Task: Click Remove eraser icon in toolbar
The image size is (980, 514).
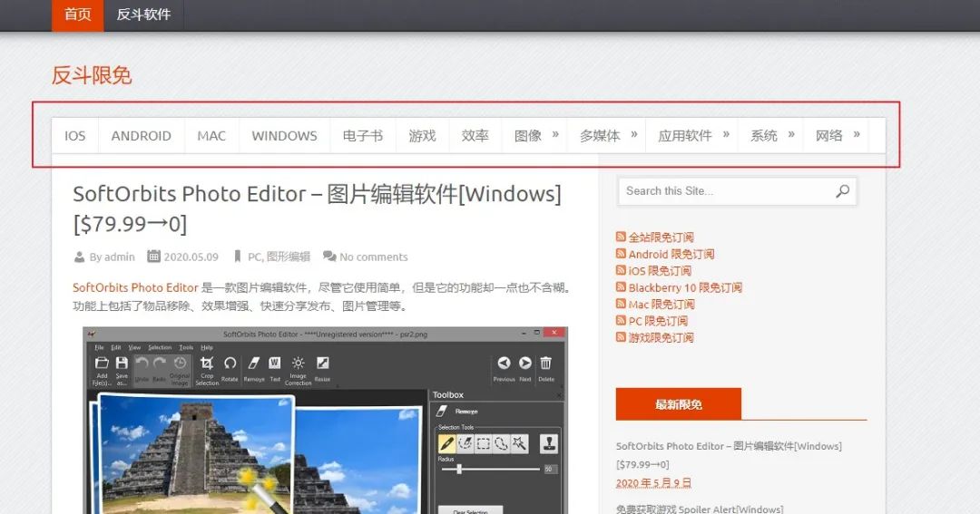Action: pyautogui.click(x=254, y=363)
